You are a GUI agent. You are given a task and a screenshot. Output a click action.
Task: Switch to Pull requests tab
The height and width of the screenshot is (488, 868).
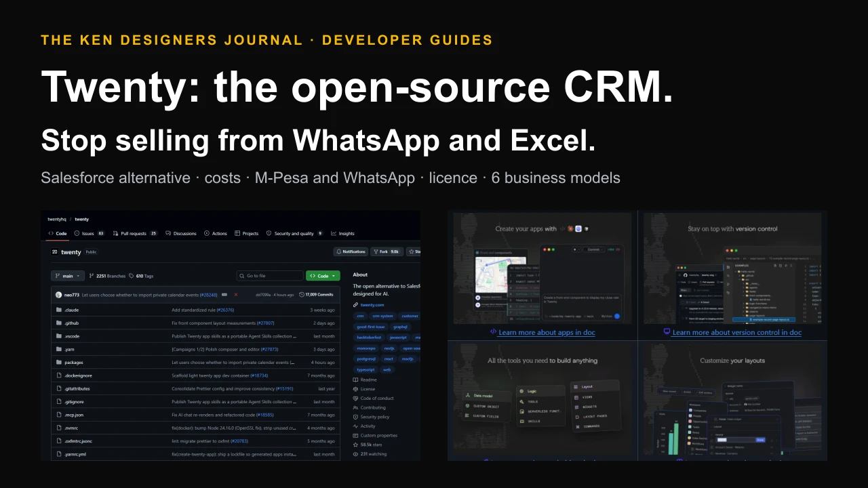(x=135, y=233)
